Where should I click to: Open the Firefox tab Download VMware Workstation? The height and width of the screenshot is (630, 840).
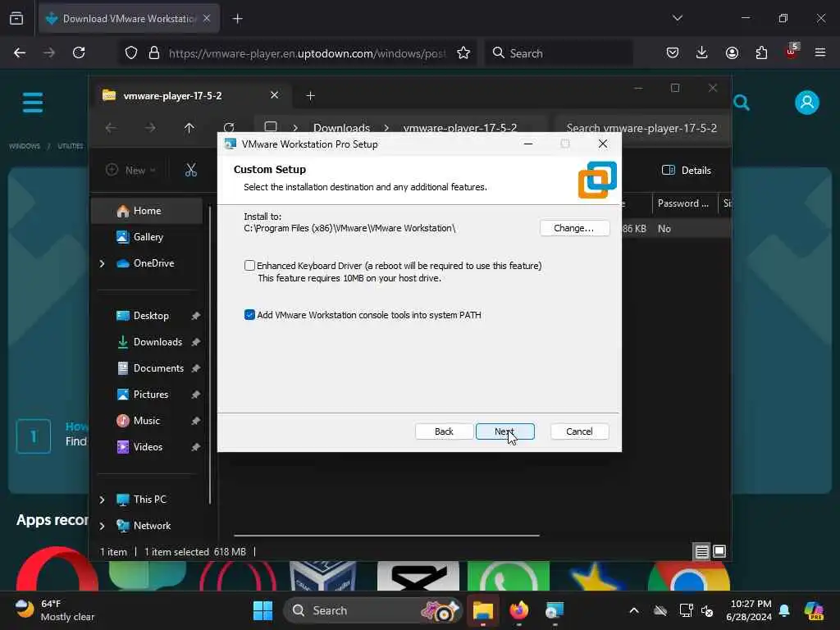click(129, 19)
